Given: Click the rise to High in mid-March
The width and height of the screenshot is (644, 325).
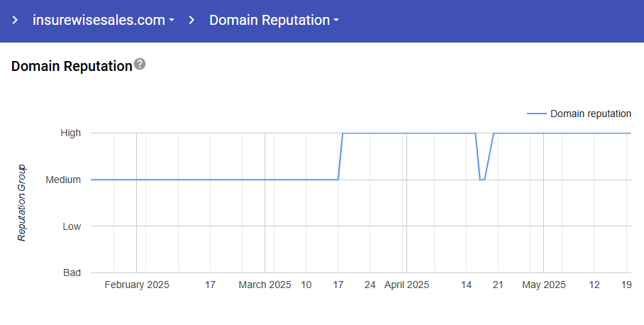Looking at the screenshot, I should 340,156.
